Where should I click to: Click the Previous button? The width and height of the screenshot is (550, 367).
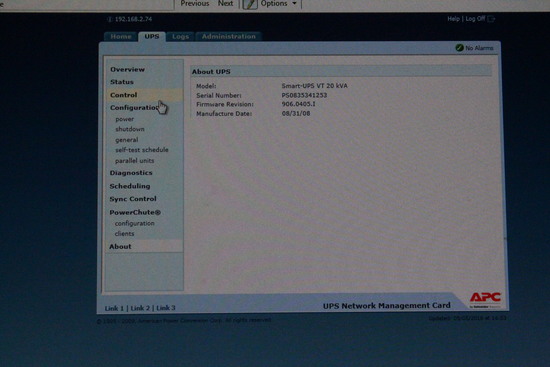tap(195, 4)
